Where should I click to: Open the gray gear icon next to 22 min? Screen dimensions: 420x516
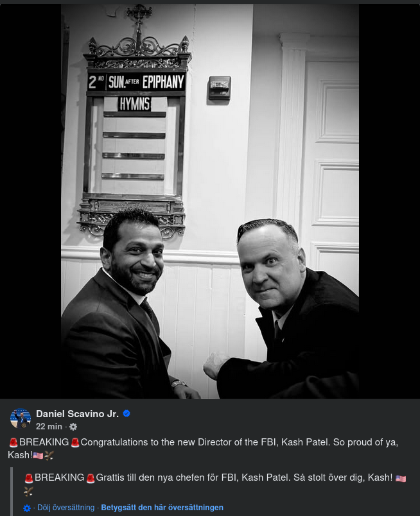click(x=73, y=427)
